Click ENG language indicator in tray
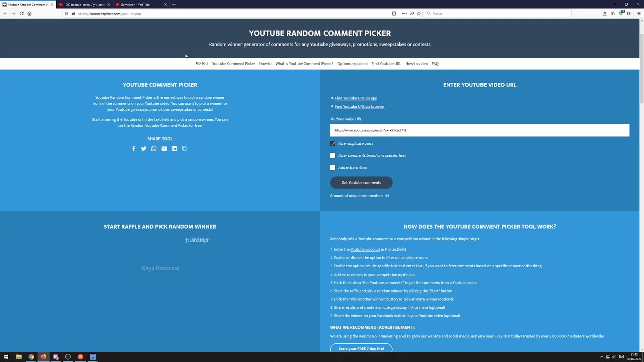Screen dimensions: 644x362 [x=622, y=357]
